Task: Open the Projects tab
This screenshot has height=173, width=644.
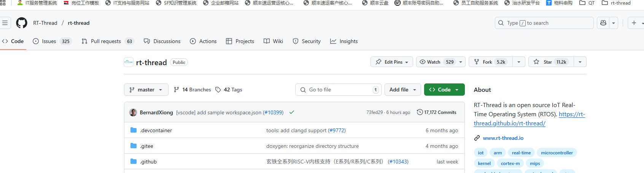Action: tap(240, 41)
